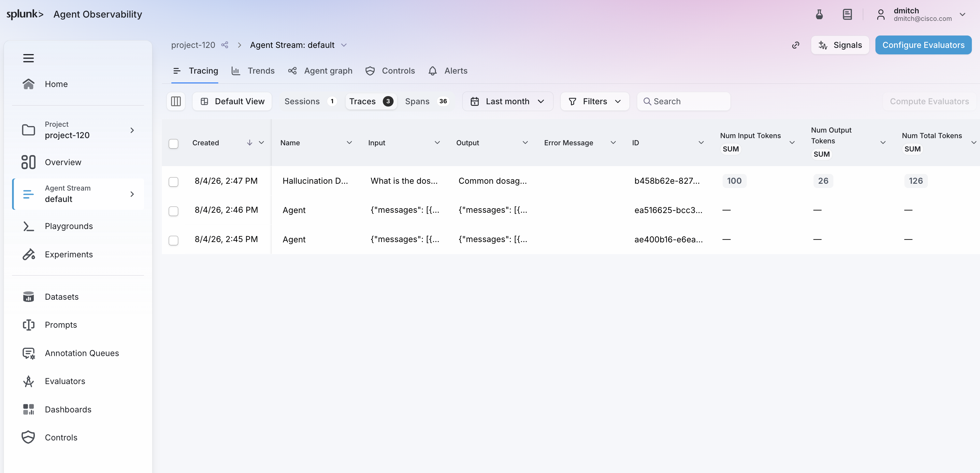Screen dimensions: 980x473
Task: Click the Compute Evaluators button
Action: [x=929, y=101]
